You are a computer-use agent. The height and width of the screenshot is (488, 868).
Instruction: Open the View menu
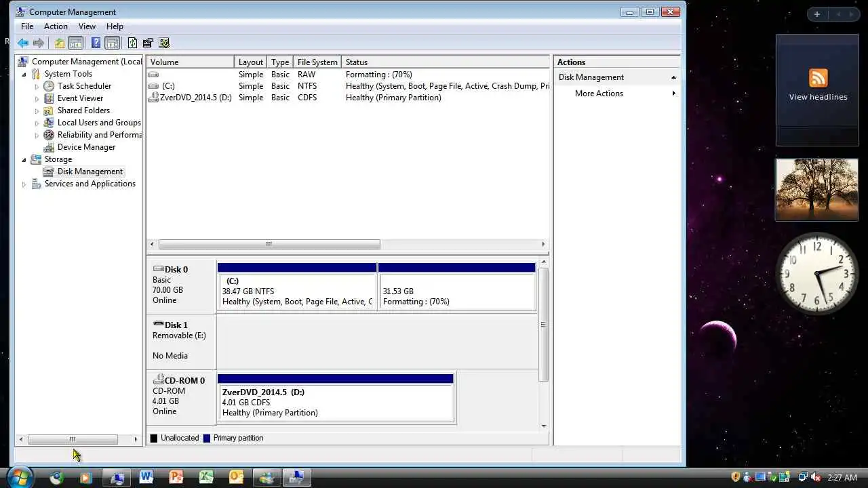[87, 26]
